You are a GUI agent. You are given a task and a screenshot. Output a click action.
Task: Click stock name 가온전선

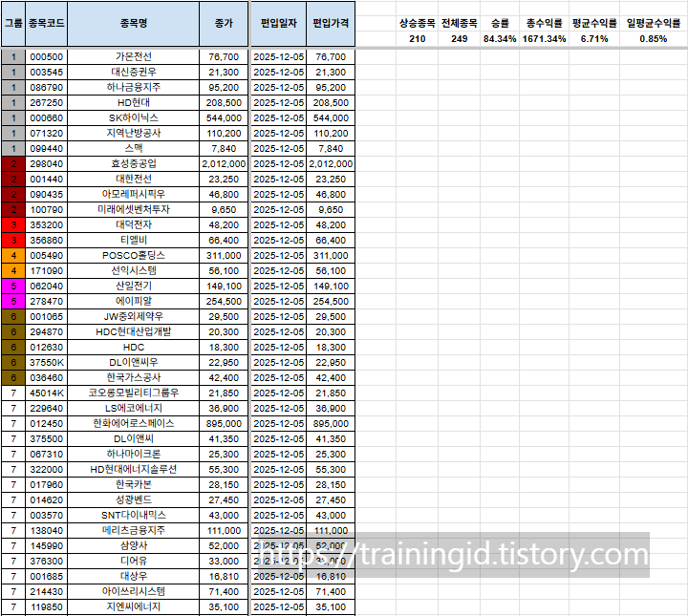pyautogui.click(x=134, y=57)
